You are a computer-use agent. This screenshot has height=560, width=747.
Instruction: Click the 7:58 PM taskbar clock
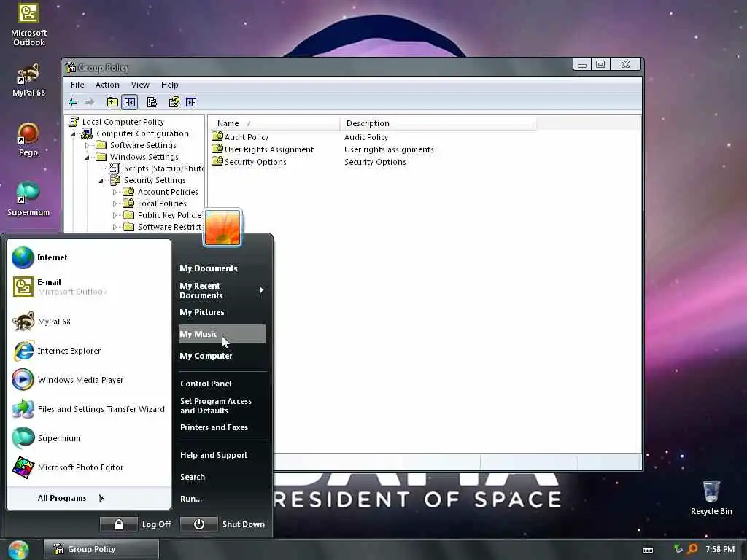pos(720,550)
